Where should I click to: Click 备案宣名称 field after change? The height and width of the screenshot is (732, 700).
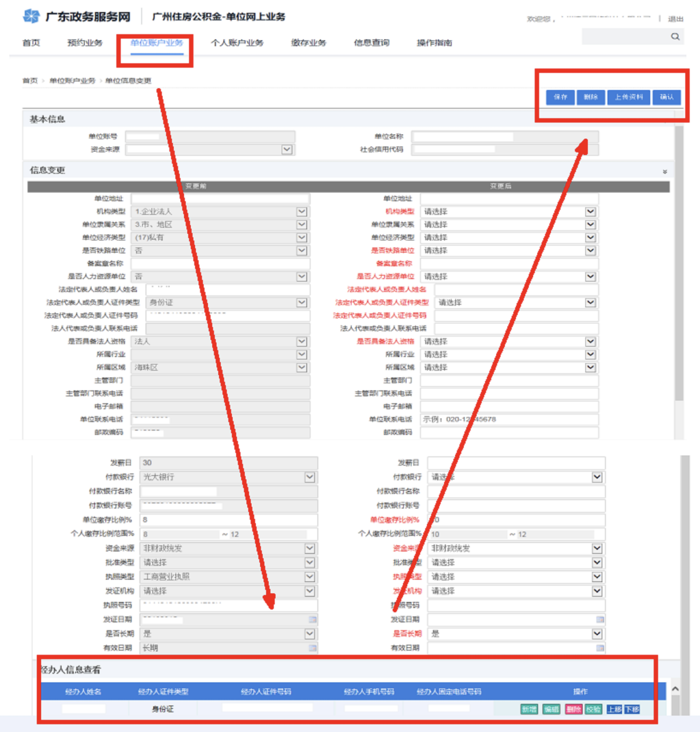coord(509,264)
